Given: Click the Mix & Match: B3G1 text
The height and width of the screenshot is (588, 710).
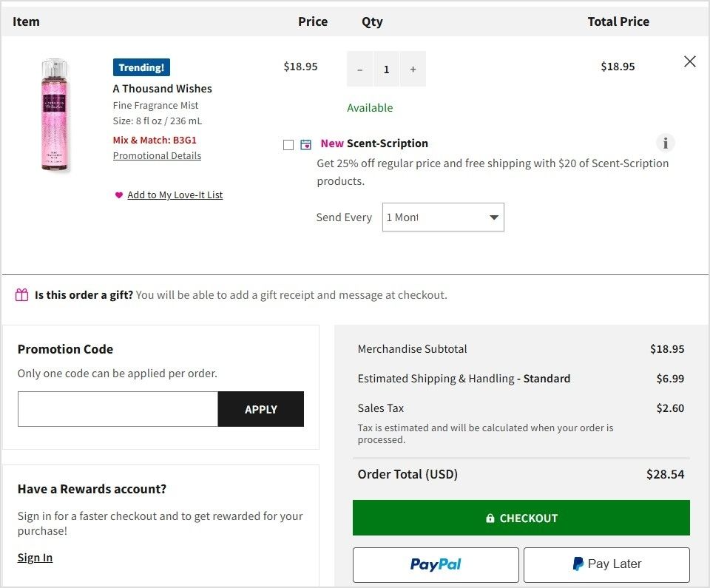Looking at the screenshot, I should click(x=155, y=140).
